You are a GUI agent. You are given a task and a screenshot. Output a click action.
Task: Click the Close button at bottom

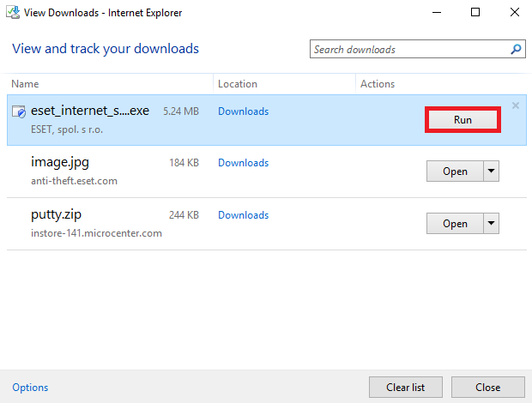click(487, 387)
